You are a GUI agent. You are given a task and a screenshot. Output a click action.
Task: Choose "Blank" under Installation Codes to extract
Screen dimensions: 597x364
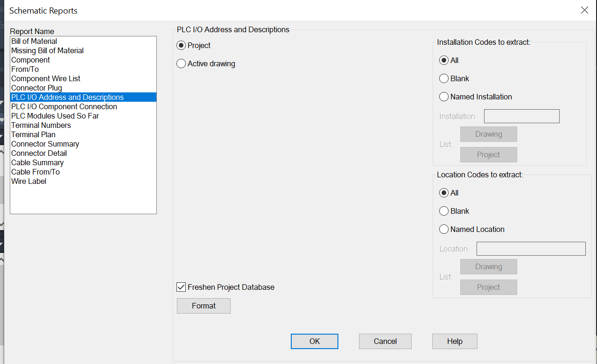click(444, 78)
